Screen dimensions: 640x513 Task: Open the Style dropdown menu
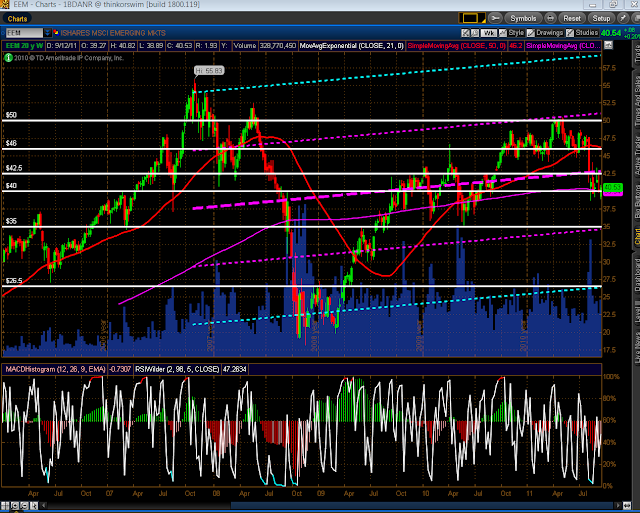click(512, 33)
